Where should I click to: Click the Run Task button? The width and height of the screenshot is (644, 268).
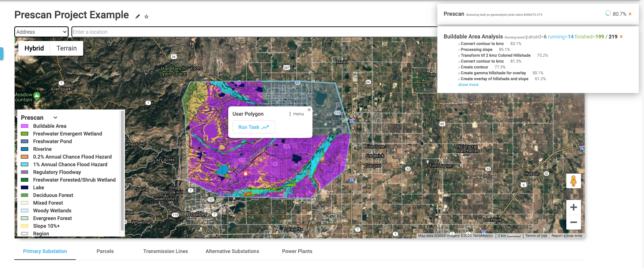click(253, 127)
